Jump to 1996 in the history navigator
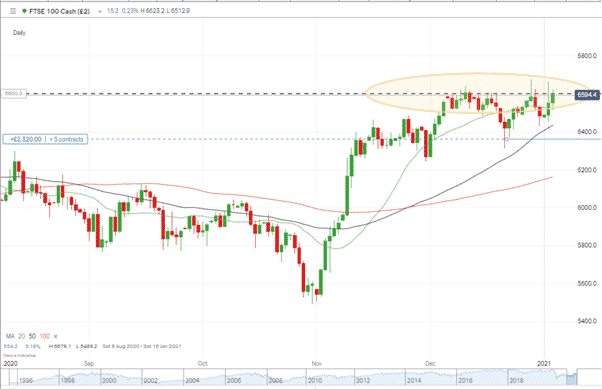602x389 pixels. pos(26,381)
